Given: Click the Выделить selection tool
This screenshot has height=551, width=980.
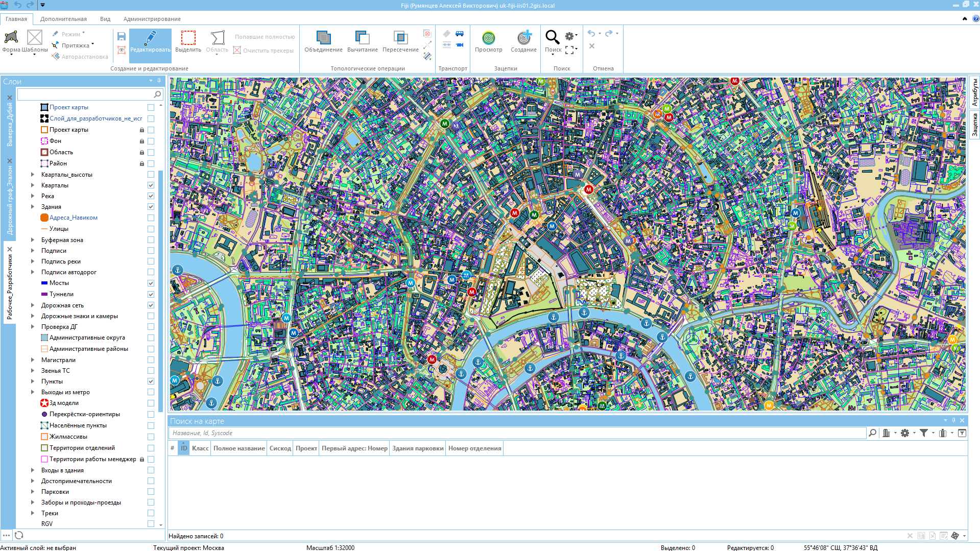Looking at the screenshot, I should 188,42.
